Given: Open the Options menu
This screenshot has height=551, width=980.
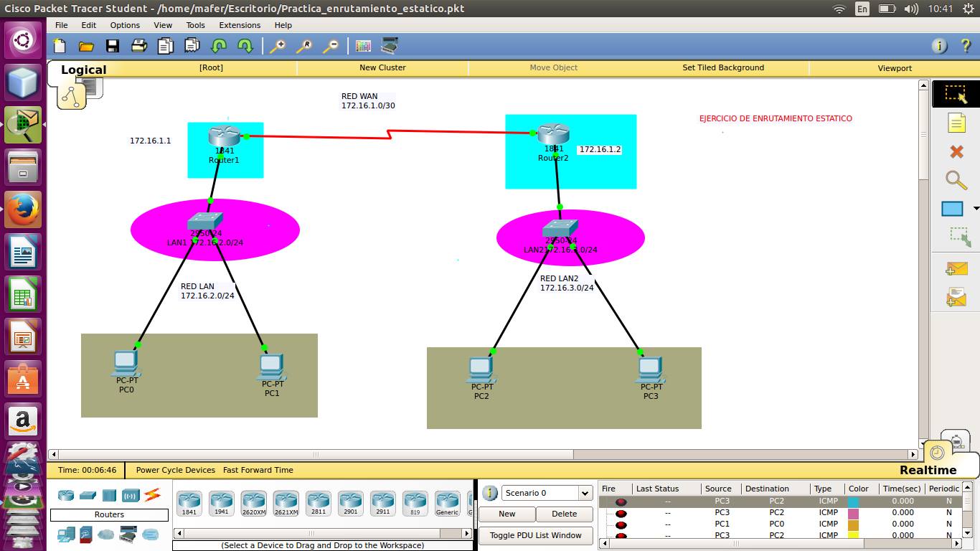Looking at the screenshot, I should coord(125,25).
